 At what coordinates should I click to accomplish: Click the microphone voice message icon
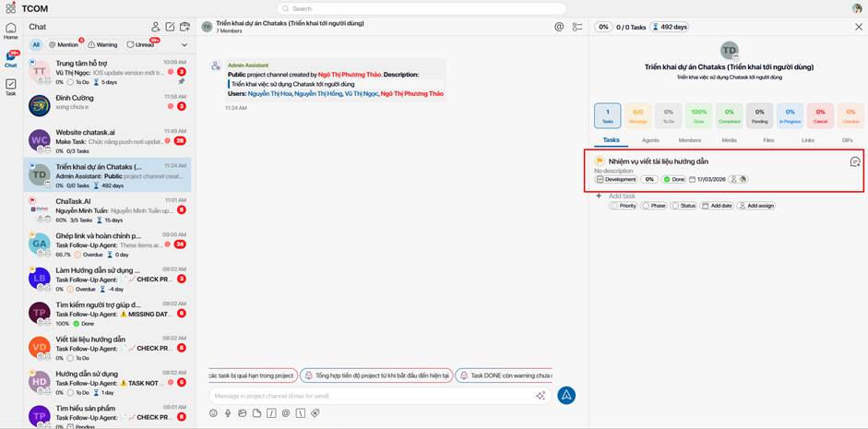pyautogui.click(x=228, y=413)
